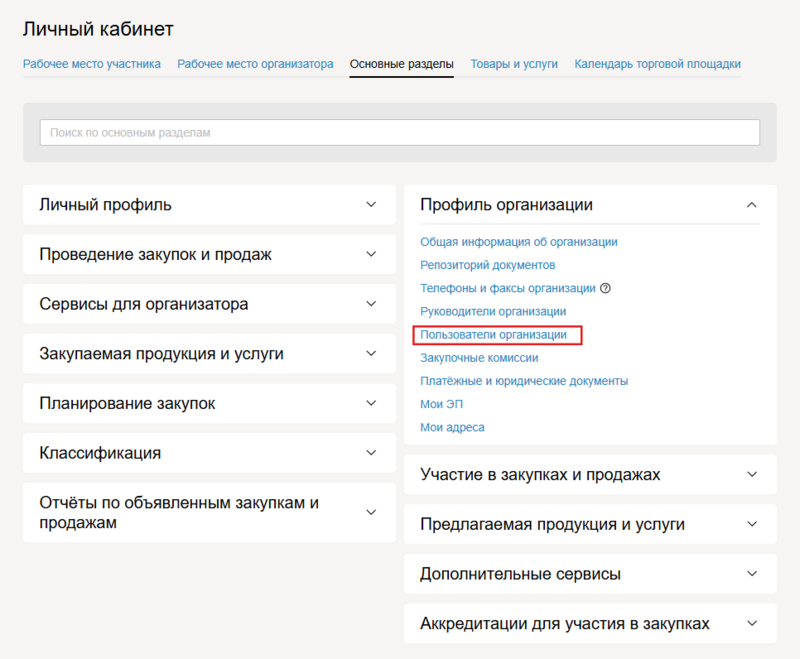800x659 pixels.
Task: Open Календарь торговой площадки tab
Action: (657, 64)
